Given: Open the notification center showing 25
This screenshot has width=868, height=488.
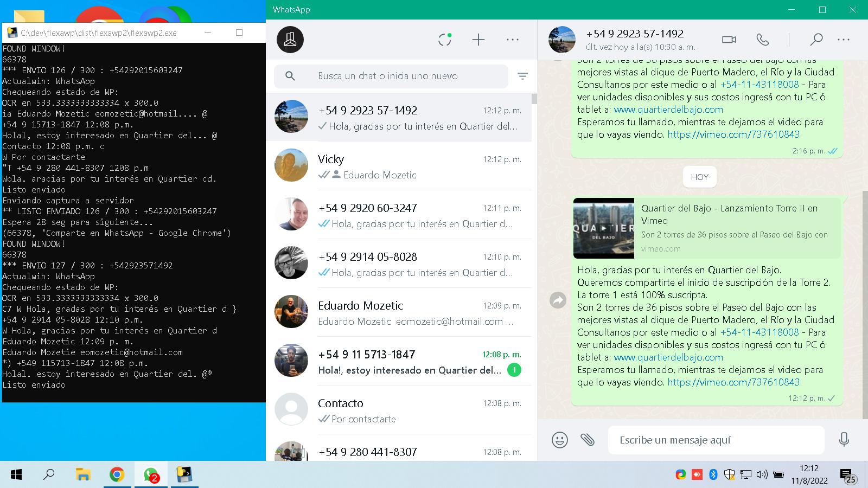Looking at the screenshot, I should [848, 476].
